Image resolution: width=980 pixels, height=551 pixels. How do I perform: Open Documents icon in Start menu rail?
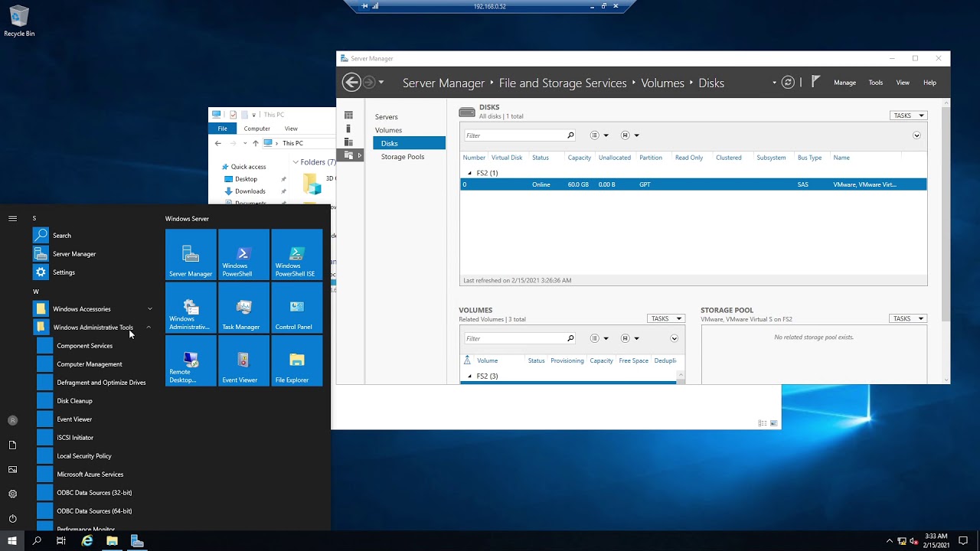point(12,445)
